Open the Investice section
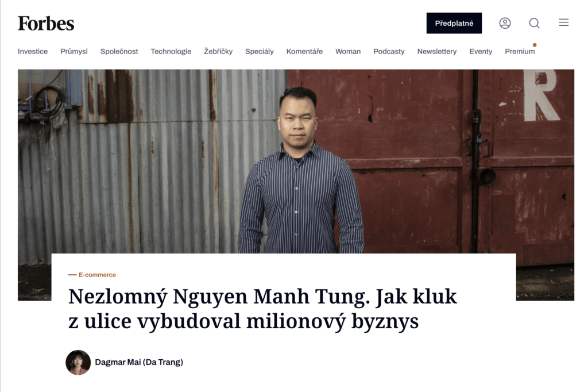 (33, 51)
